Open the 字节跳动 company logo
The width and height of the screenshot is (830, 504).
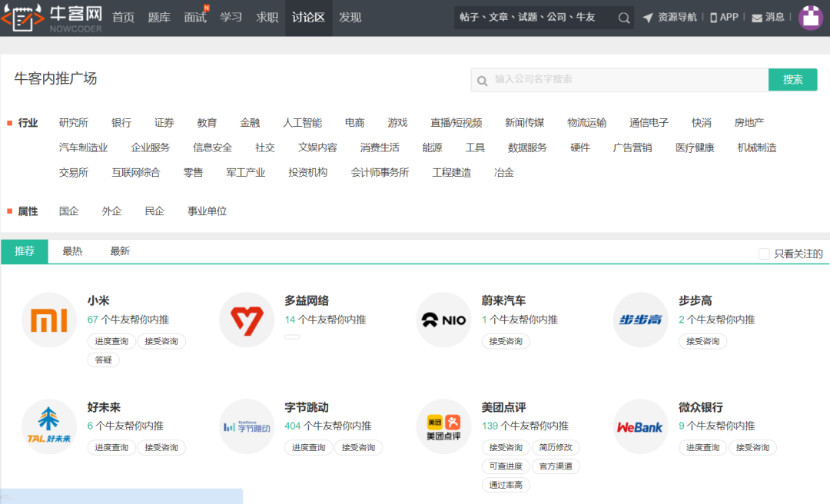tap(247, 426)
